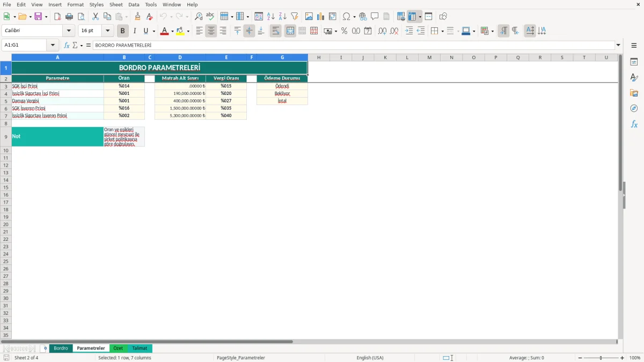
Task: Toggle AutoFilter funnel icon
Action: pyautogui.click(x=295, y=17)
